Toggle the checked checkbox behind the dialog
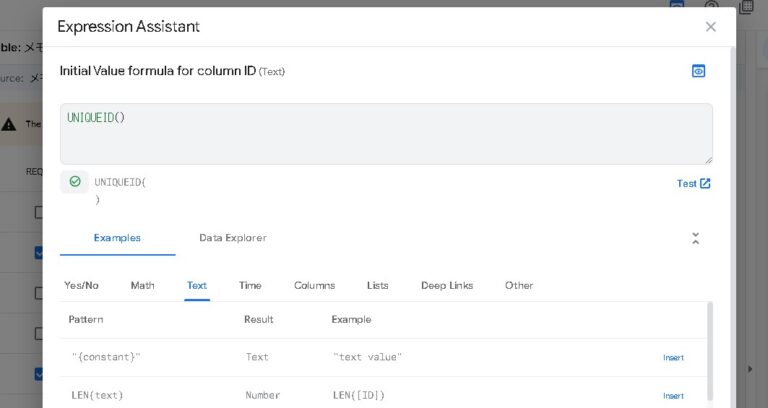The height and width of the screenshot is (408, 768). [39, 253]
